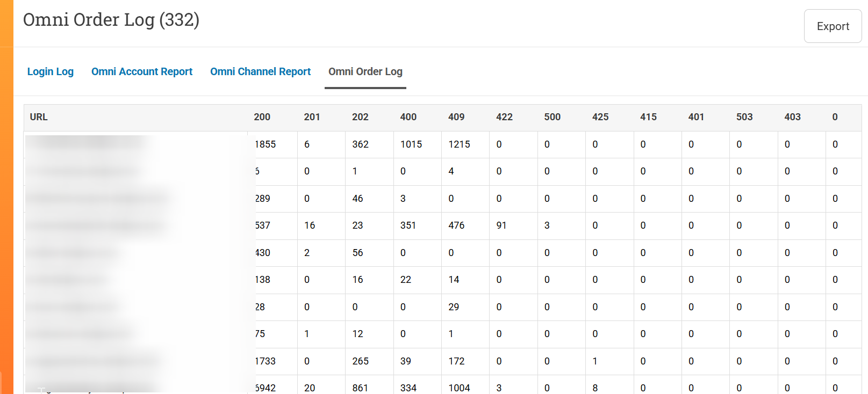Click the 8 in the 425 column
The width and height of the screenshot is (868, 394).
pos(595,388)
